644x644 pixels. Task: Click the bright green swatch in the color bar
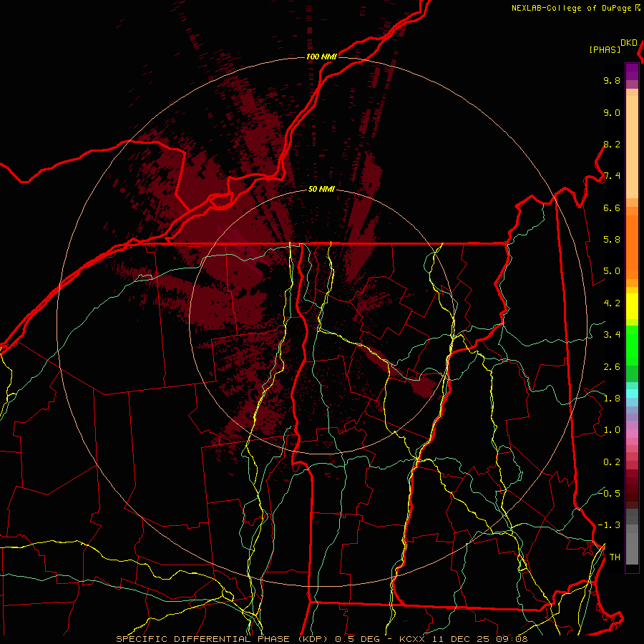click(x=632, y=344)
